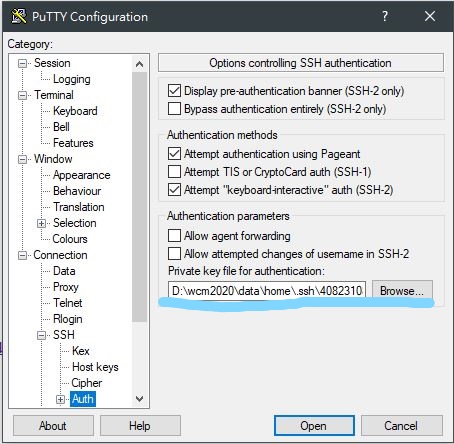454x444 pixels.
Task: Check Allow agent forwarding
Action: pos(174,235)
